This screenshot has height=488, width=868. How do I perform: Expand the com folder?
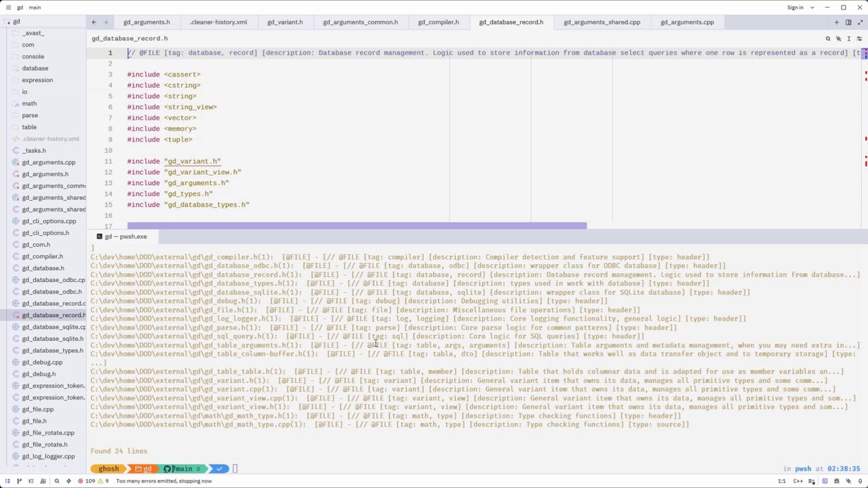point(43,45)
